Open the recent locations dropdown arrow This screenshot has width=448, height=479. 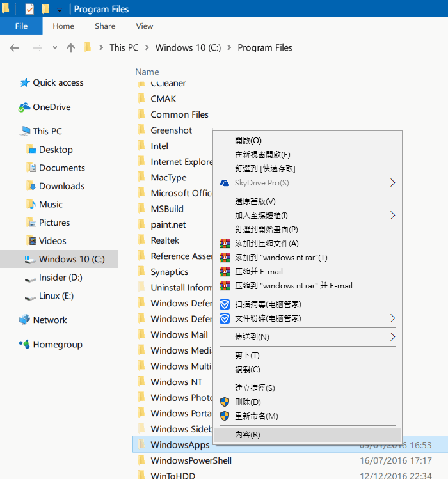(x=55, y=48)
